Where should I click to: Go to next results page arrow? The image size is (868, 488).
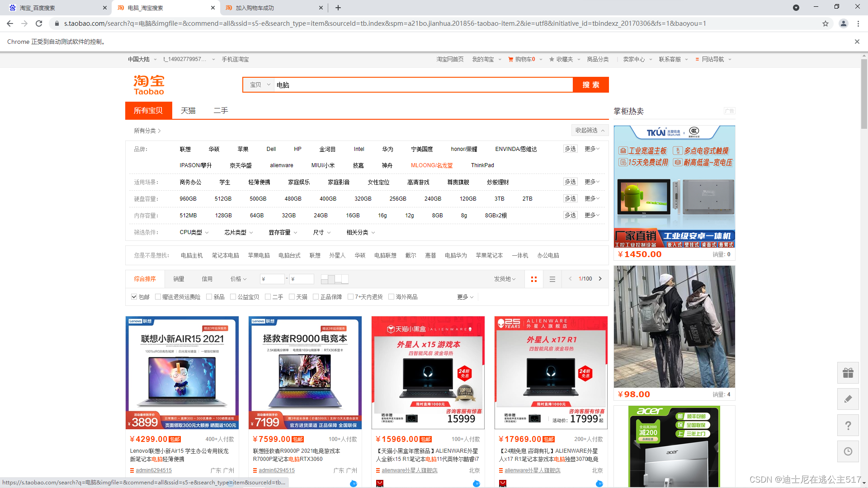pyautogui.click(x=600, y=279)
